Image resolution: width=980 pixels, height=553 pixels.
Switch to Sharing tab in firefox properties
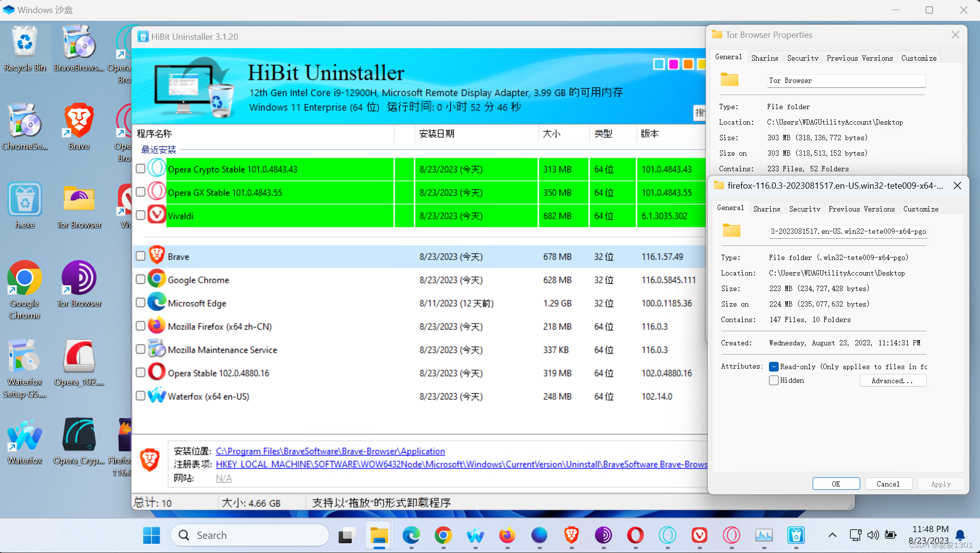pos(767,209)
